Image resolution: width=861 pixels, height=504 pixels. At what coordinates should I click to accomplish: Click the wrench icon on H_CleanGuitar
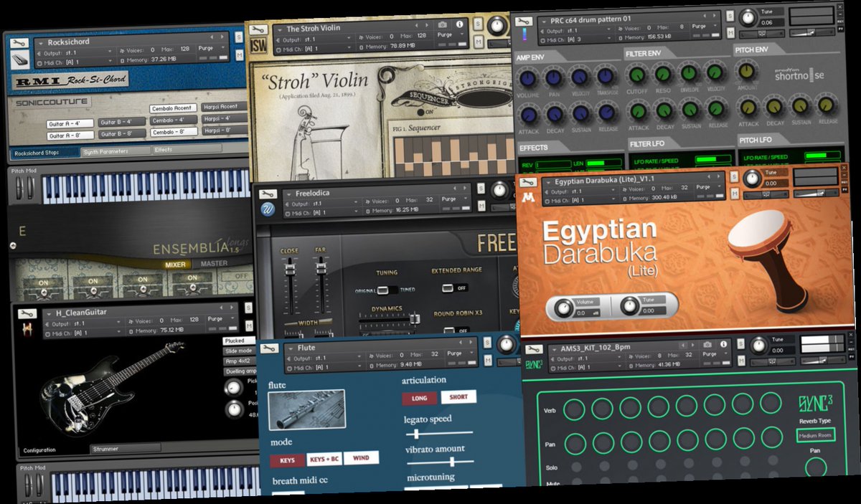[26, 312]
